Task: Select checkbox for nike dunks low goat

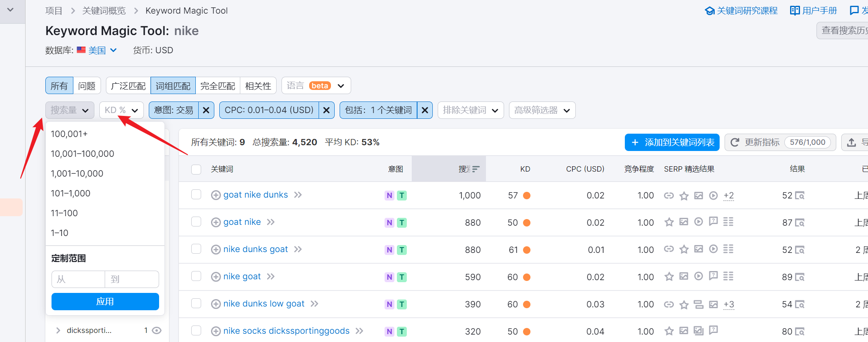Action: click(x=196, y=304)
